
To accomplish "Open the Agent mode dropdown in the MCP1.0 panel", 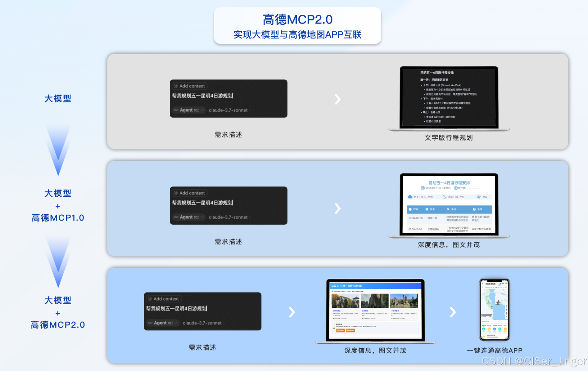I will tap(189, 217).
